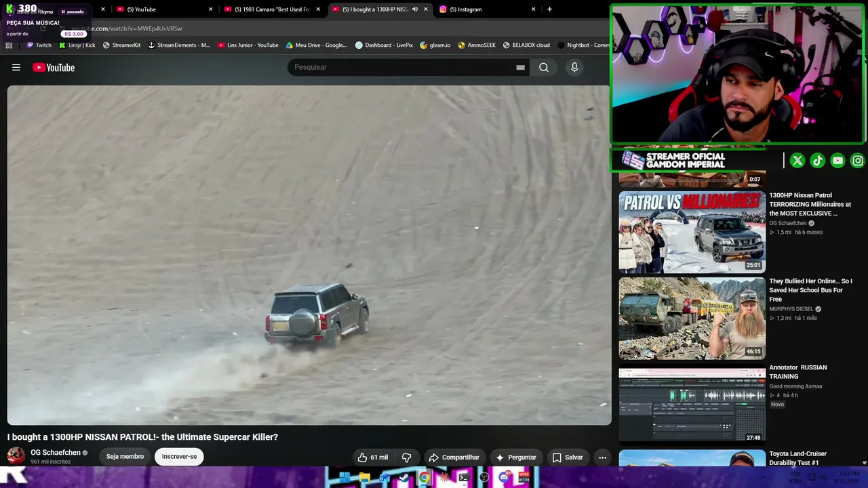The width and height of the screenshot is (868, 488).
Task: Open the Nightbot bookmark
Action: [x=583, y=45]
